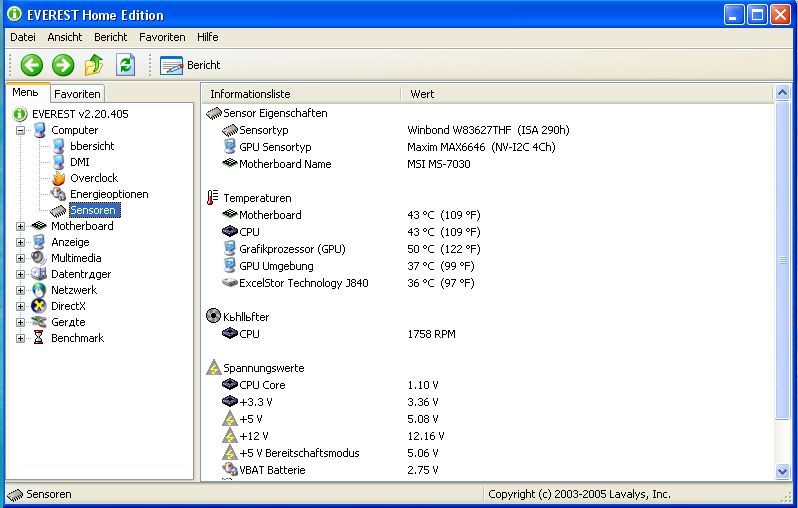Click the Kьhllьfter fan icon
This screenshot has width=798, height=508.
(x=213, y=316)
